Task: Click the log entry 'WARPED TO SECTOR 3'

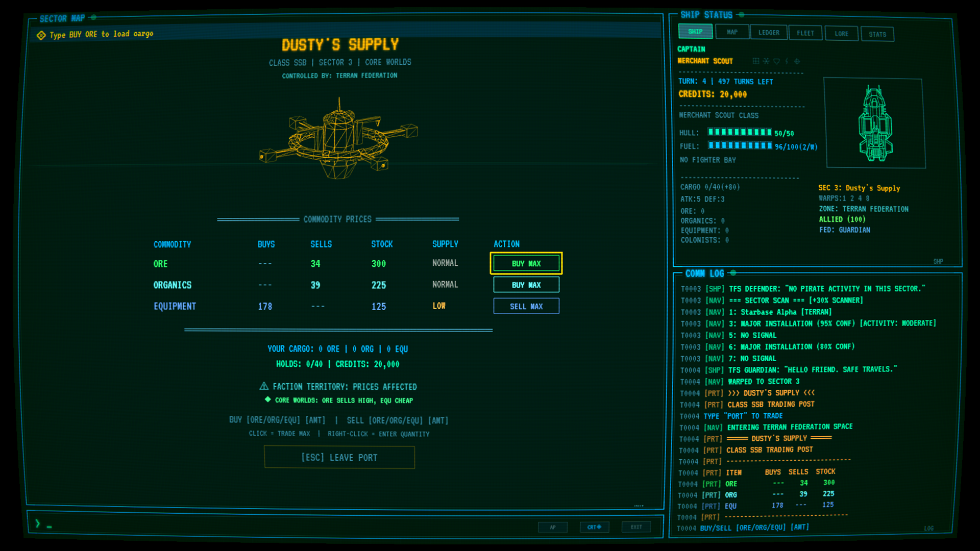Action: (x=764, y=382)
